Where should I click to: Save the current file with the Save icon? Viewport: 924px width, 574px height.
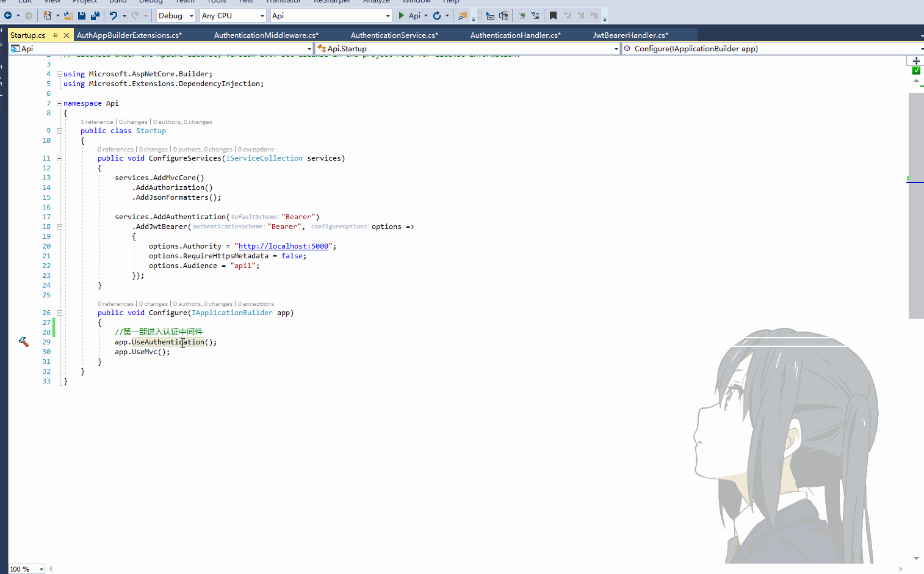82,16
